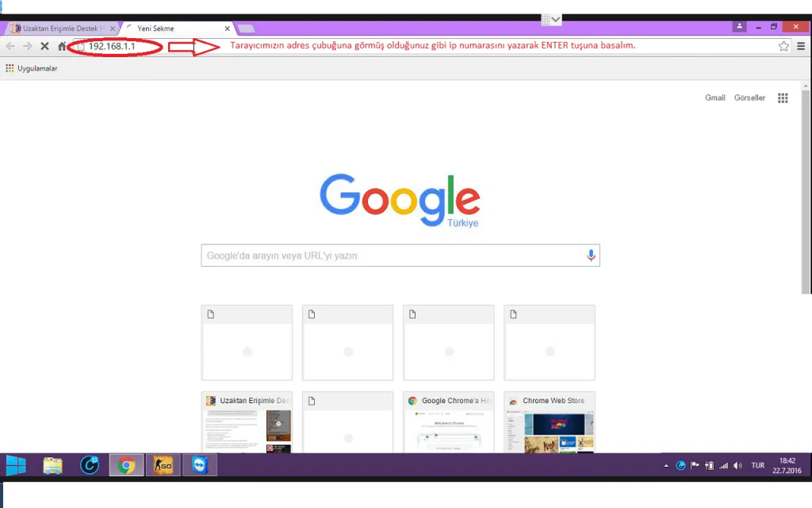Click the Görseller link
The image size is (812, 508).
coord(749,98)
